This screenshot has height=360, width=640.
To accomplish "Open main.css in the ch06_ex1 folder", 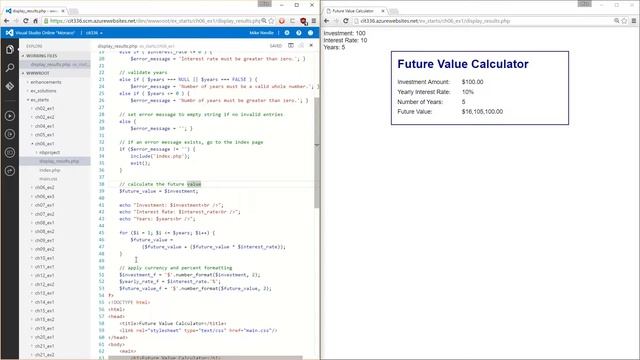I will pos(48,179).
